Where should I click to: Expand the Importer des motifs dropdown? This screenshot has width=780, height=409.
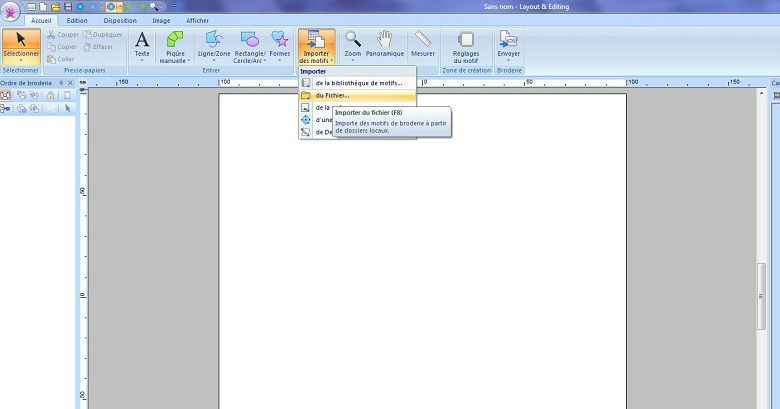pyautogui.click(x=316, y=60)
